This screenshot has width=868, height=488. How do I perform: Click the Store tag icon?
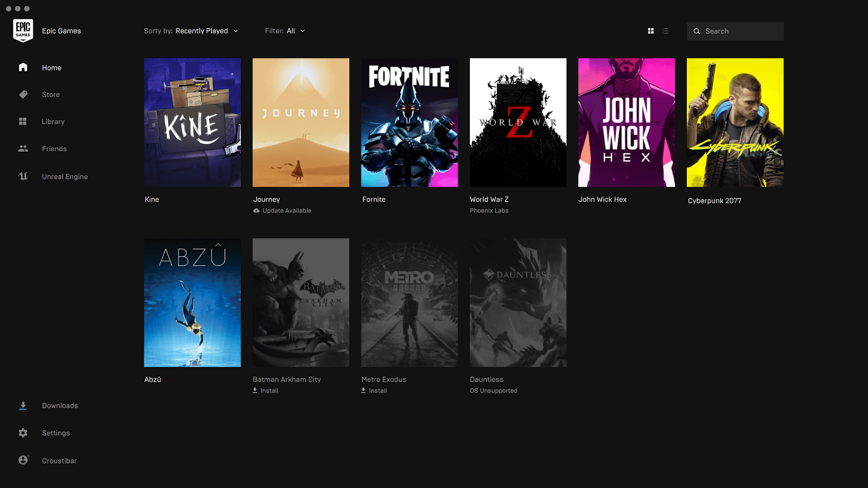(x=23, y=94)
